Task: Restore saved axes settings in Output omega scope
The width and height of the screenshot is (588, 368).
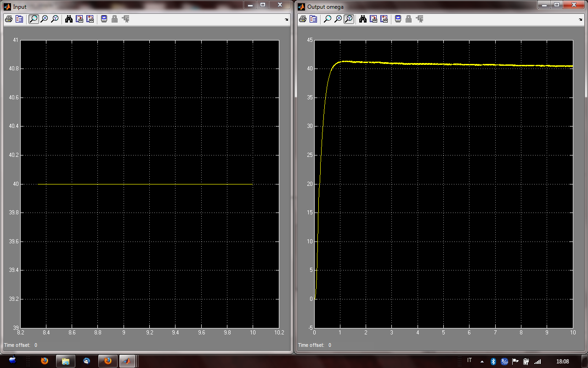Action: pos(384,19)
